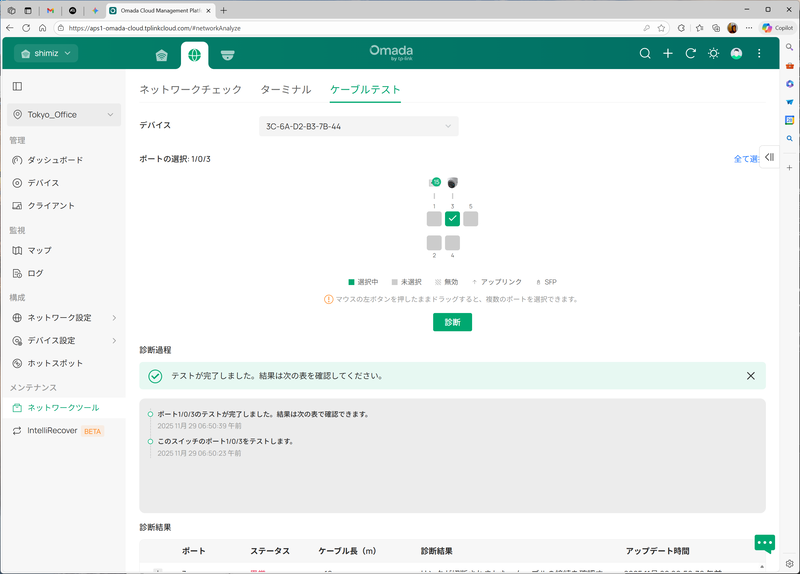Image resolution: width=800 pixels, height=574 pixels.
Task: Open the Tokyo_Office site dropdown
Action: 64,115
